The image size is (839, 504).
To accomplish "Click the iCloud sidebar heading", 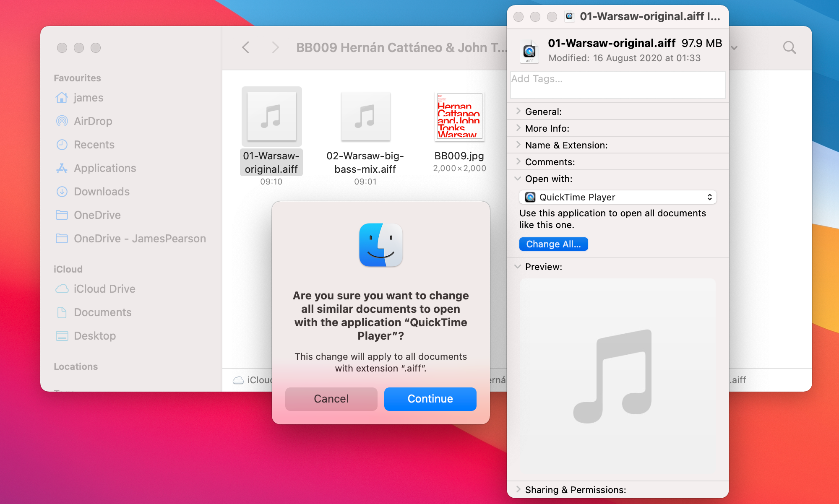I will click(x=68, y=269).
